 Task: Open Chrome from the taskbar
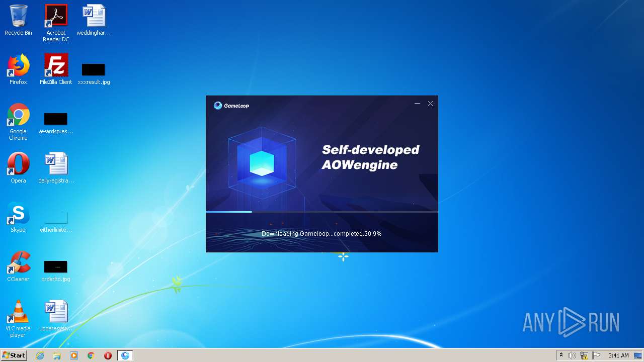click(91, 355)
